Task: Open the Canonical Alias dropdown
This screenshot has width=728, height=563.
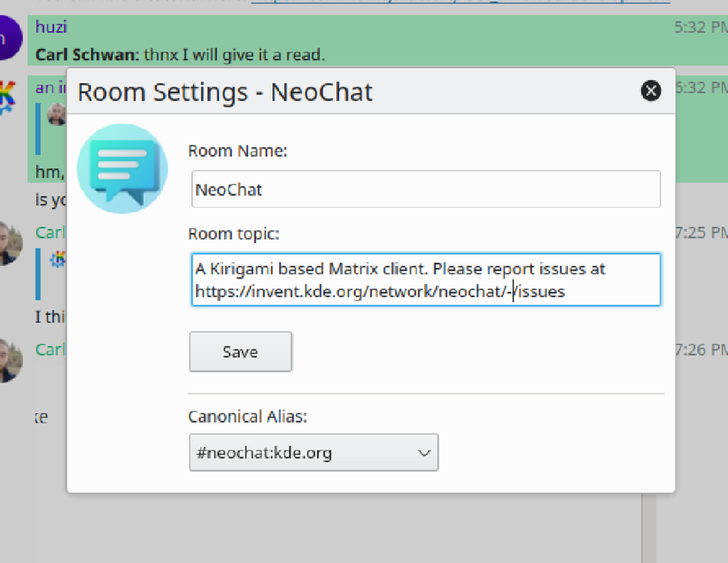Action: pos(314,453)
